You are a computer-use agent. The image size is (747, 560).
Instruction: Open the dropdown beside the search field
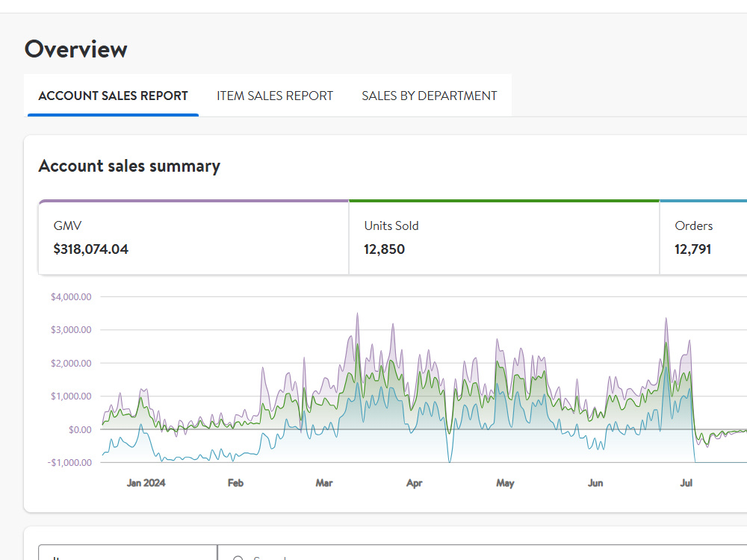point(128,553)
